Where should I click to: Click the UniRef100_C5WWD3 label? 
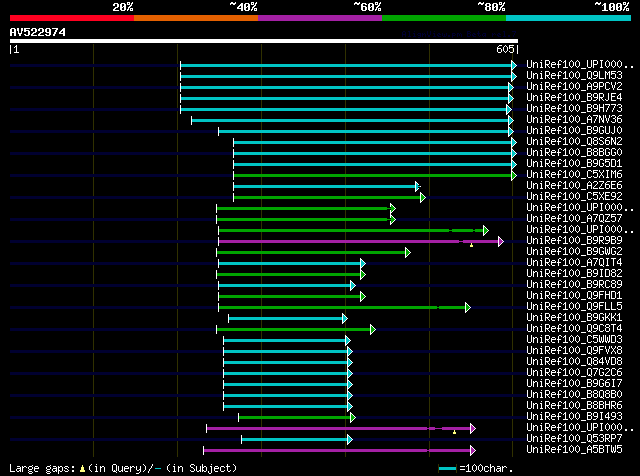click(574, 340)
